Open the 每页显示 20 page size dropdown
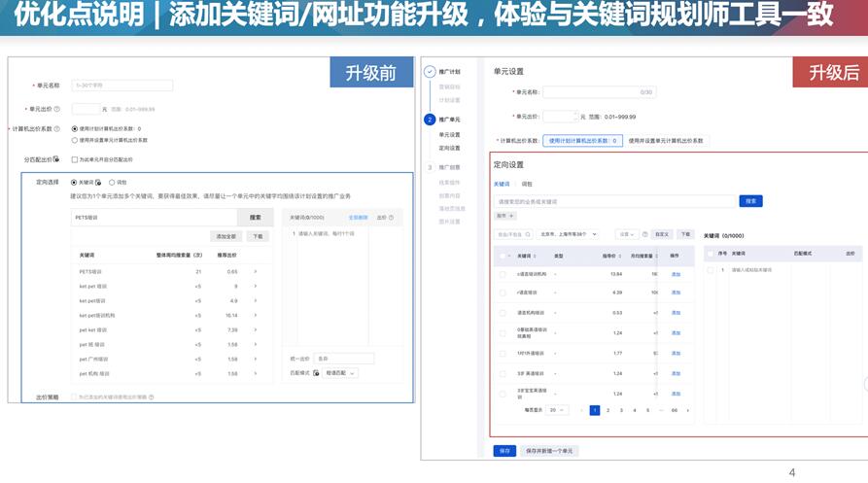This screenshot has width=868, height=483. (556, 410)
